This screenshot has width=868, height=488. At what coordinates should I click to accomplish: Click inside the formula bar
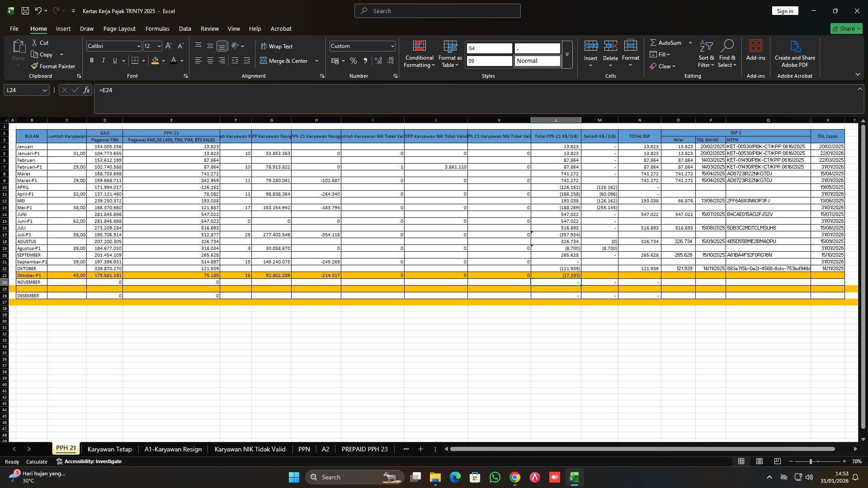(271, 90)
